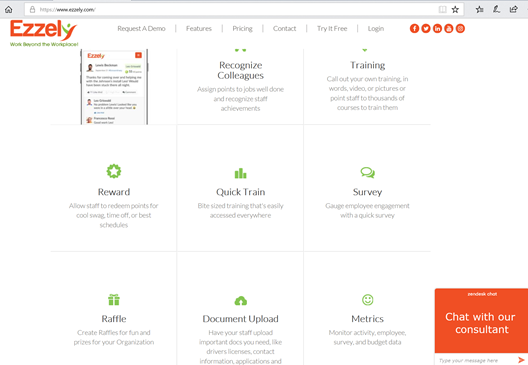
Task: Click the Login link
Action: 376,29
